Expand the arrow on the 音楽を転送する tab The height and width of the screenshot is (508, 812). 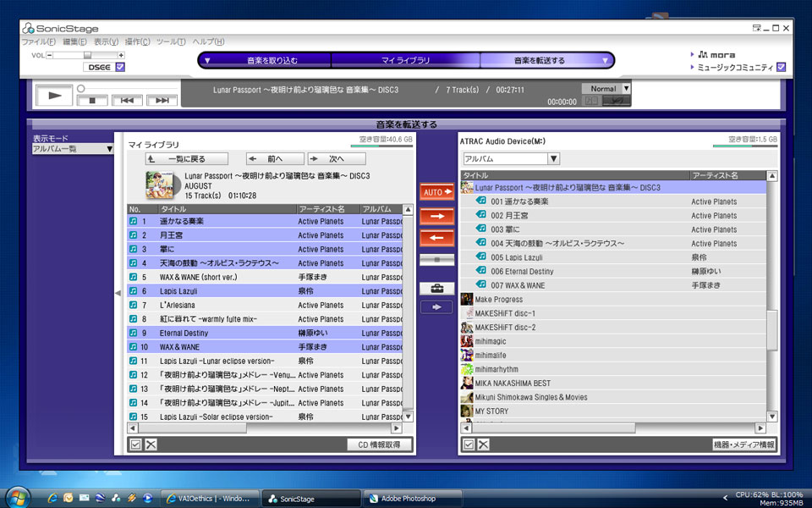coord(605,61)
